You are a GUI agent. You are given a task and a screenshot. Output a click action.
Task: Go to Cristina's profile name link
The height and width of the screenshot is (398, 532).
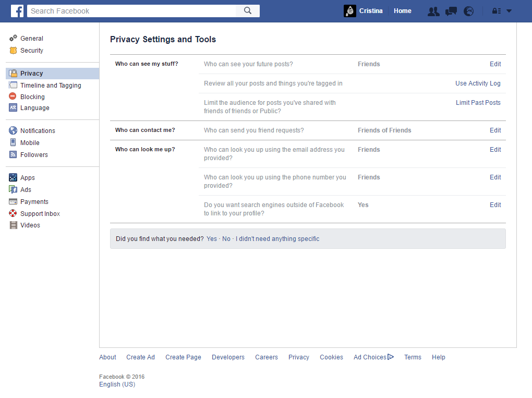point(371,11)
